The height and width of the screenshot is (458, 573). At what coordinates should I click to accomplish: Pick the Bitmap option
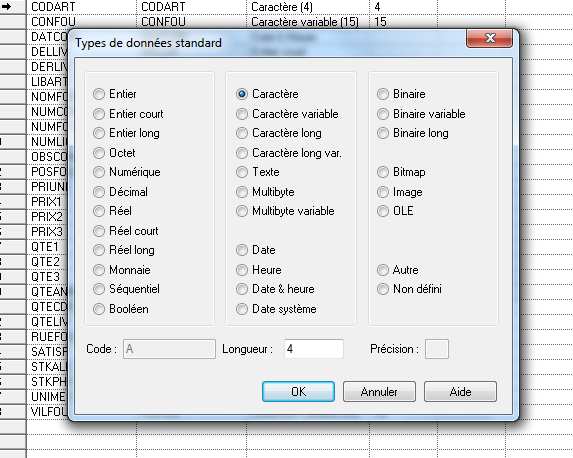(x=383, y=172)
